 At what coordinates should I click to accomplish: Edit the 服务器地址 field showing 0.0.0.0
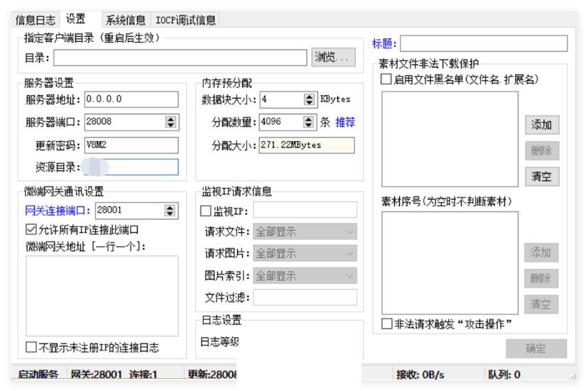(131, 99)
